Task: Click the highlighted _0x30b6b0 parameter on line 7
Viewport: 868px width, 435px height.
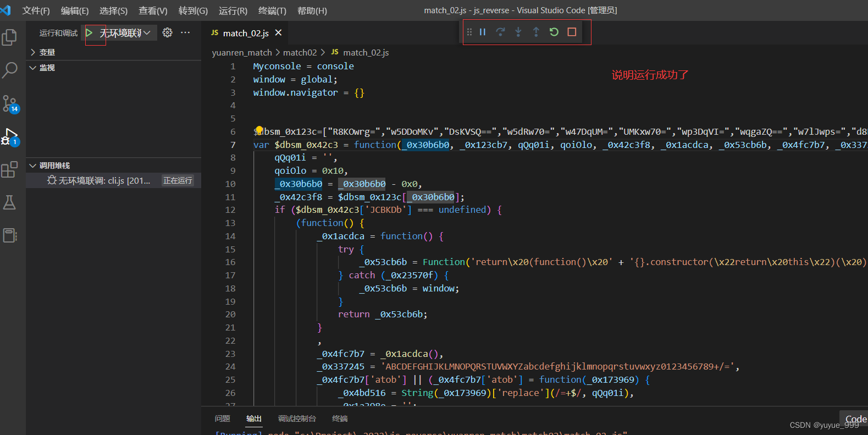Action: coord(425,145)
